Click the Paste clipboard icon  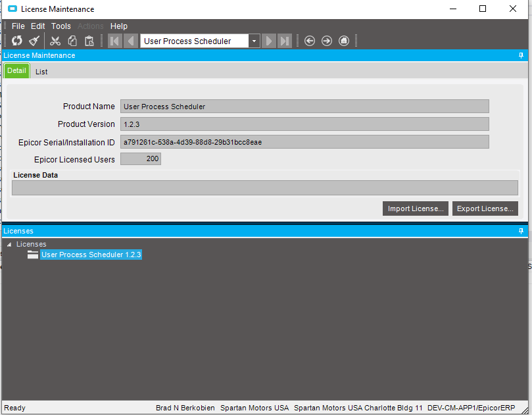pyautogui.click(x=89, y=41)
